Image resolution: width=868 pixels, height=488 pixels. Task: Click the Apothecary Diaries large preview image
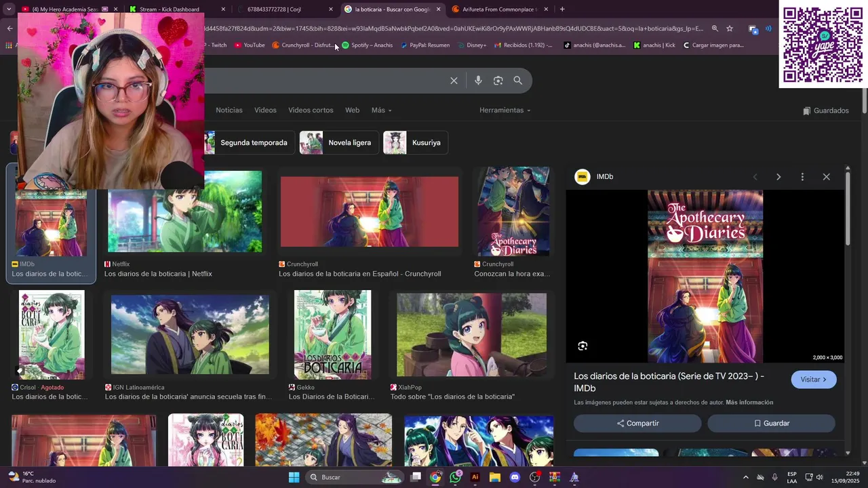(x=705, y=277)
